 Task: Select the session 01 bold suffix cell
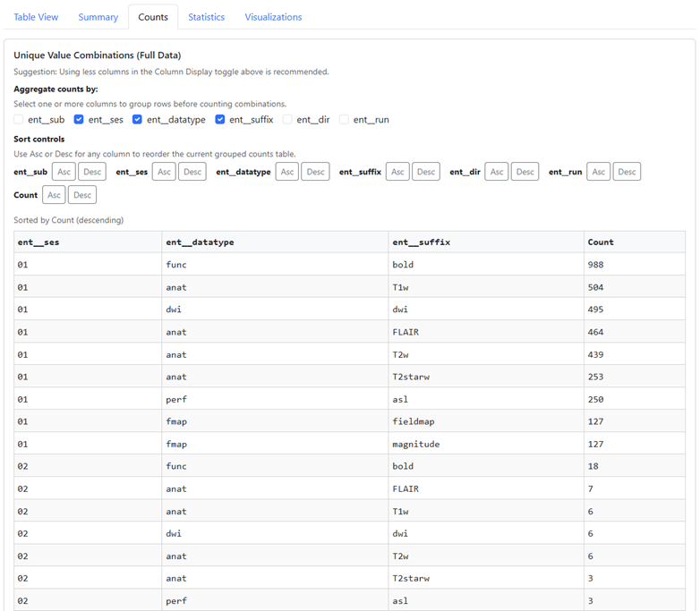tap(486, 264)
